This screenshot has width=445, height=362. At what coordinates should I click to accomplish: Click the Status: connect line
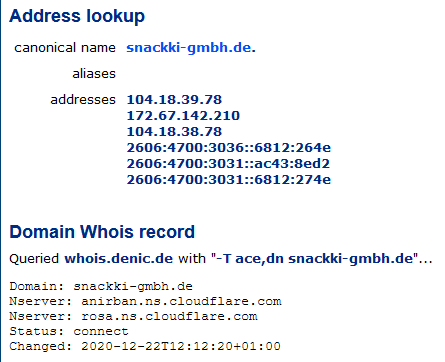[x=69, y=331]
